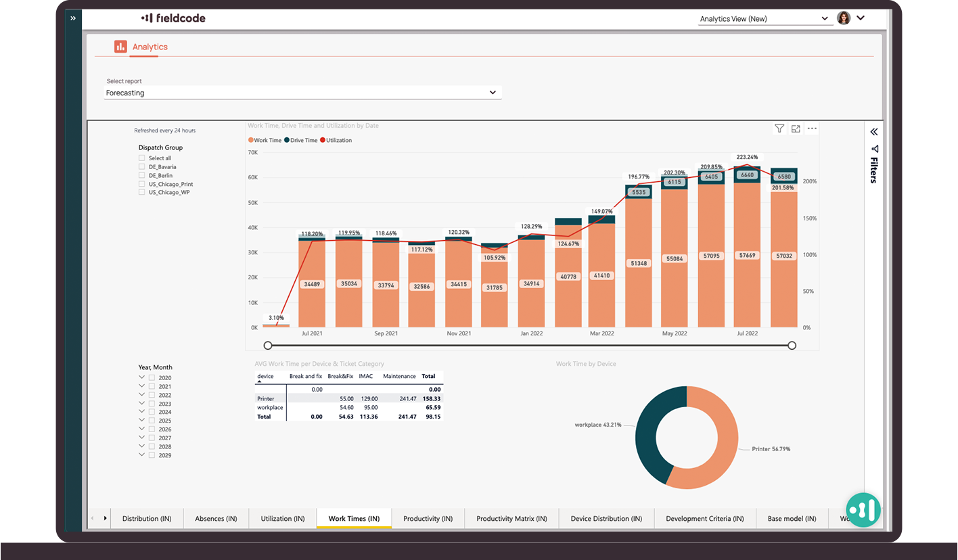The height and width of the screenshot is (560, 958).
Task: Open the Fieldcode chat widget button
Action: click(x=863, y=510)
